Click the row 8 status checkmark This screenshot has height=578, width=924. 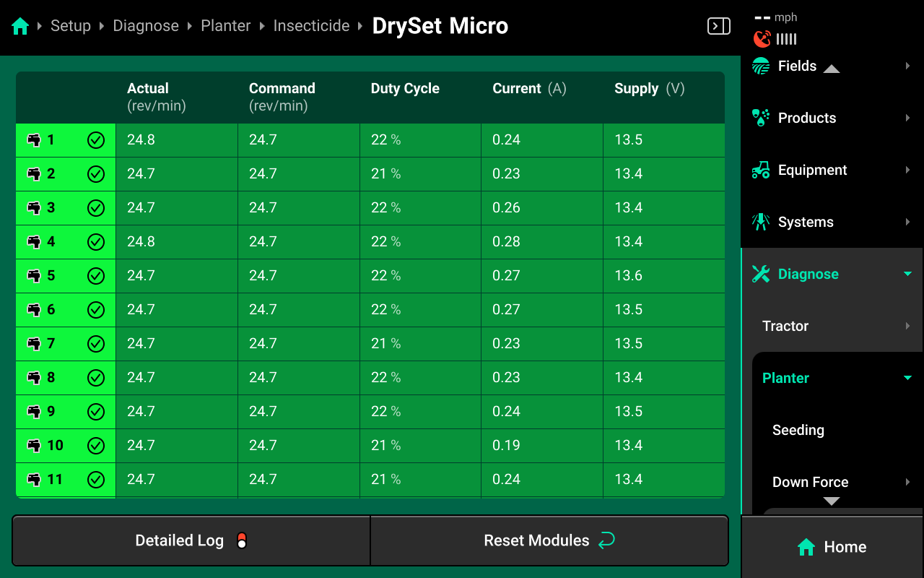pyautogui.click(x=96, y=378)
